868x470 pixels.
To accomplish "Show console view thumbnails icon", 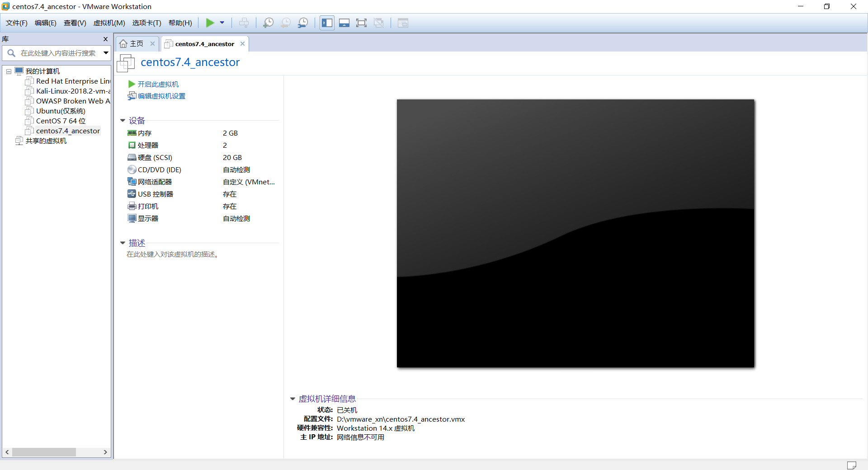I will coord(344,23).
